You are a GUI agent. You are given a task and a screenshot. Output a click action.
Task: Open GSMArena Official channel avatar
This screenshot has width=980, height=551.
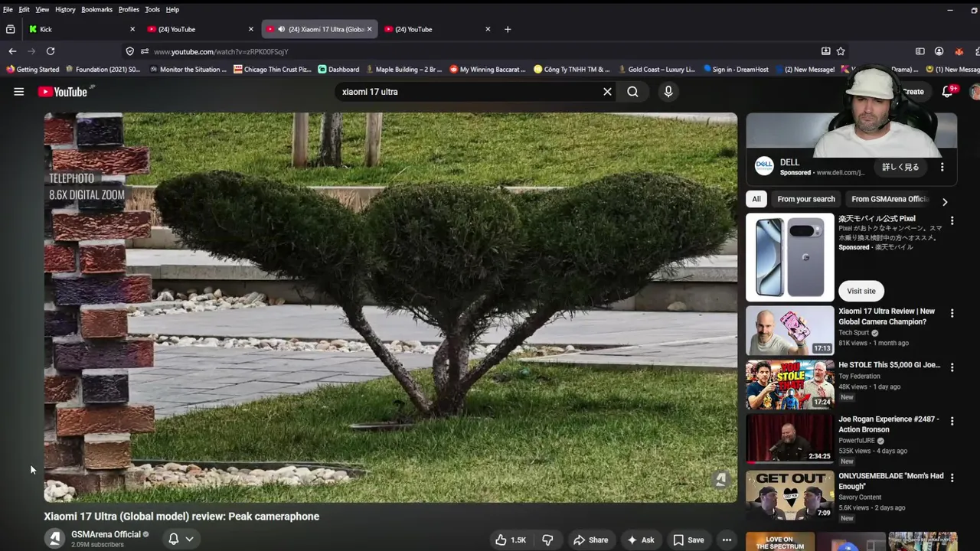[54, 539]
